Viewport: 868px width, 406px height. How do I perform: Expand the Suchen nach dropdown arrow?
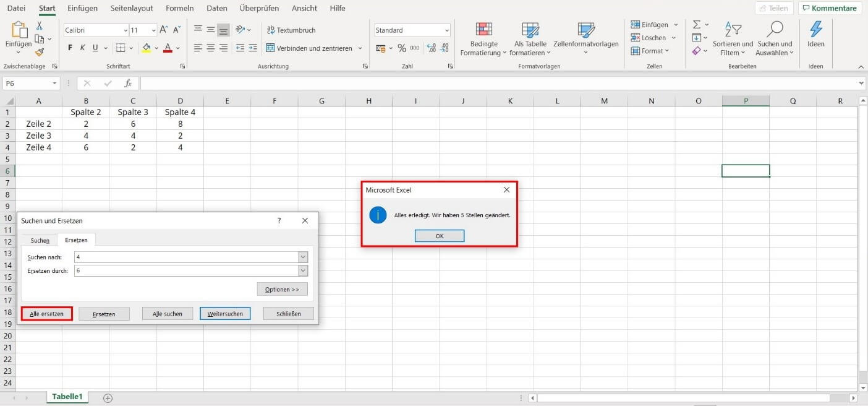click(303, 257)
